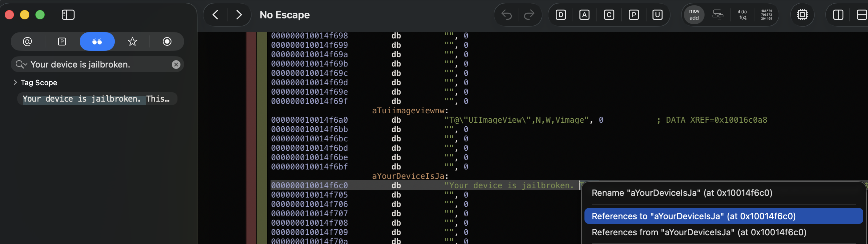Navigate back with the left chevron
This screenshot has height=244, width=868.
tap(215, 15)
